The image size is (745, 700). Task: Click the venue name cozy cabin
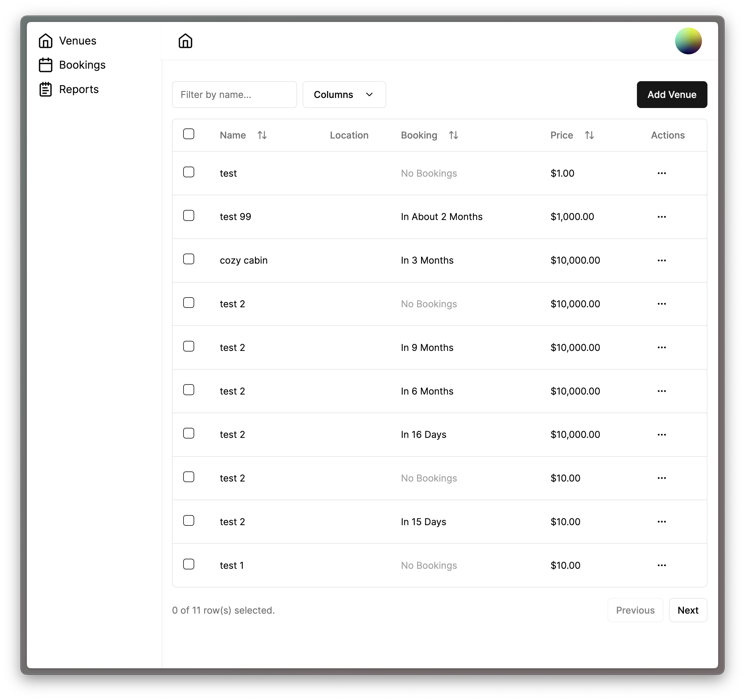pyautogui.click(x=244, y=260)
